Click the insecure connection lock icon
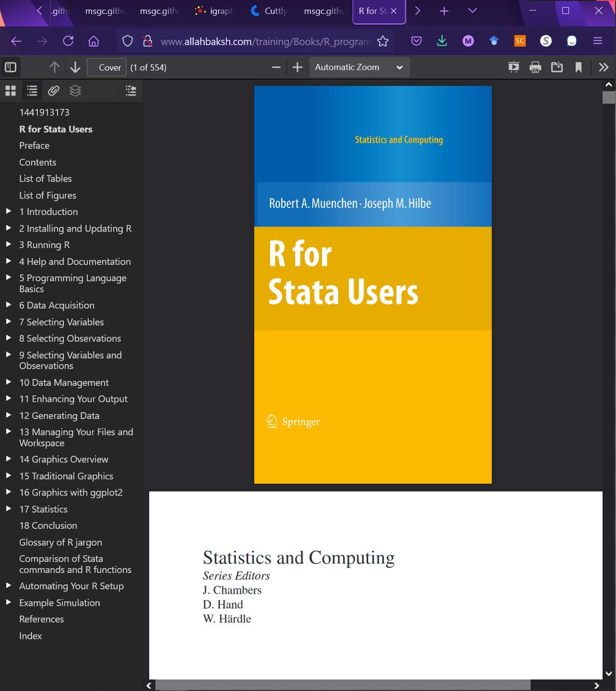 tap(147, 41)
